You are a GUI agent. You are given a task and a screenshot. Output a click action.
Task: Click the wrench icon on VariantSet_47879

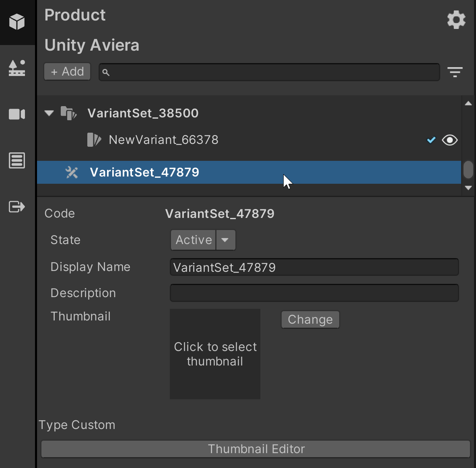(72, 172)
